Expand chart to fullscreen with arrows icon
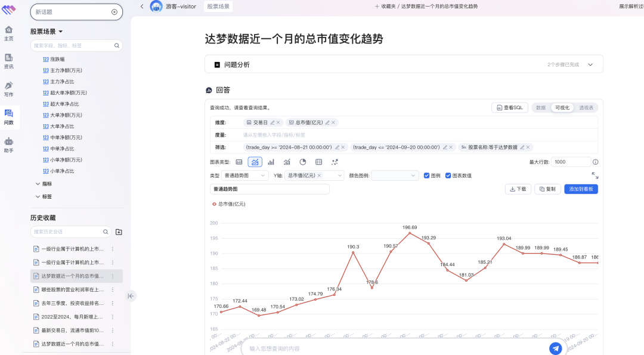Screen dimensions: 644x355 [x=595, y=175]
